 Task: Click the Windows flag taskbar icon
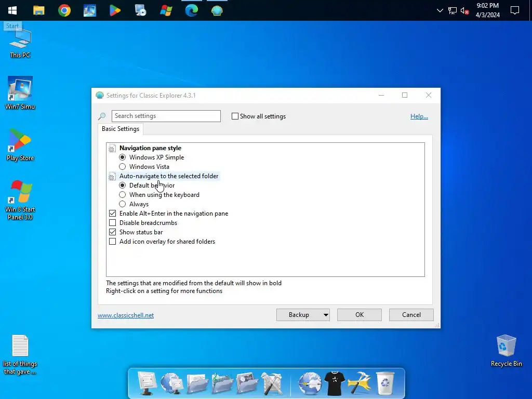[x=166, y=10]
